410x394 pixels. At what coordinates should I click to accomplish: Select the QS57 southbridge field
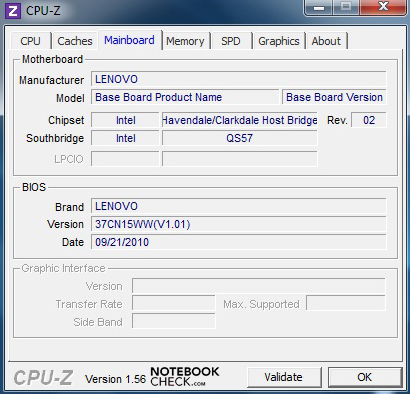[x=240, y=138]
